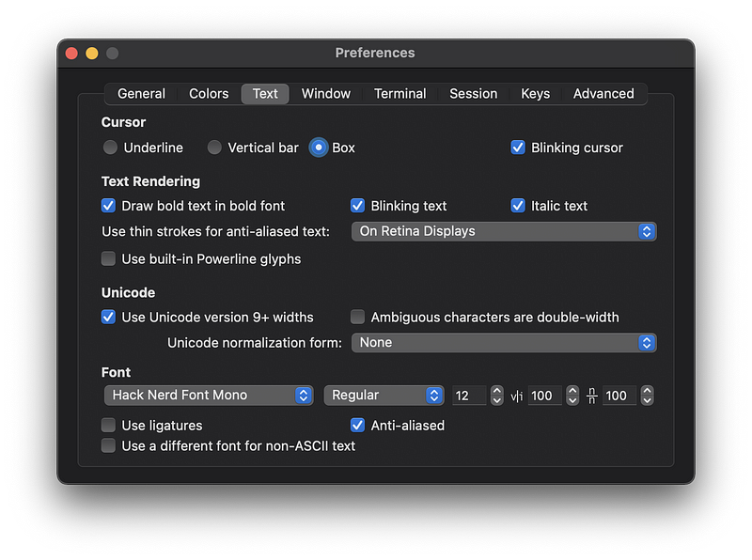The height and width of the screenshot is (560, 752).
Task: Toggle the Use ligatures checkbox
Action: click(x=109, y=426)
